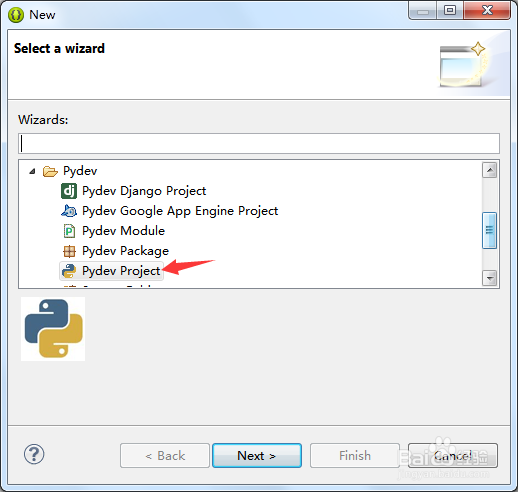This screenshot has height=492, width=518.
Task: Dismiss dialog with the Cancel button
Action: tap(453, 455)
